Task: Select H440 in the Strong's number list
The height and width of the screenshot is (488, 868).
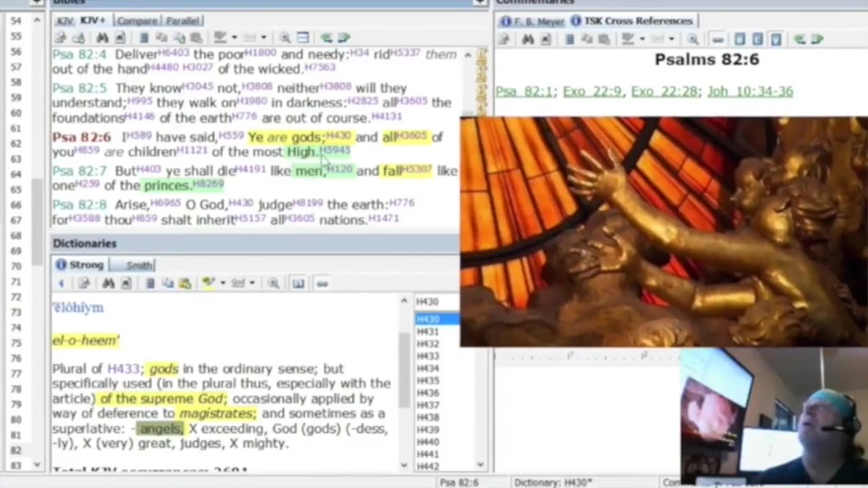Action: [x=427, y=442]
